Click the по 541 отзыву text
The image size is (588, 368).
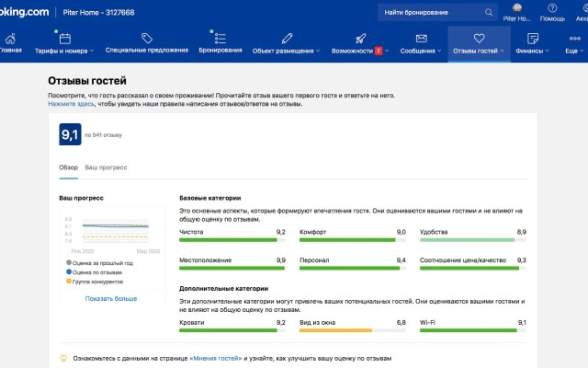pyautogui.click(x=103, y=135)
